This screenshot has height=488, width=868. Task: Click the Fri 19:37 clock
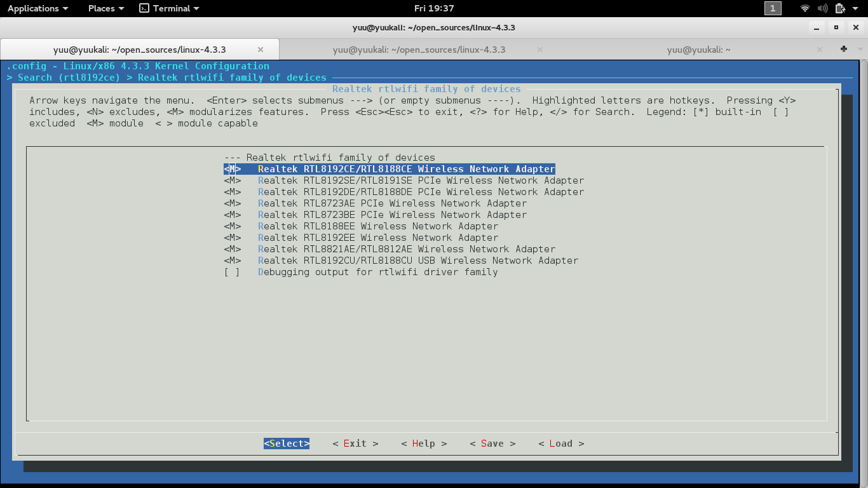pyautogui.click(x=434, y=8)
